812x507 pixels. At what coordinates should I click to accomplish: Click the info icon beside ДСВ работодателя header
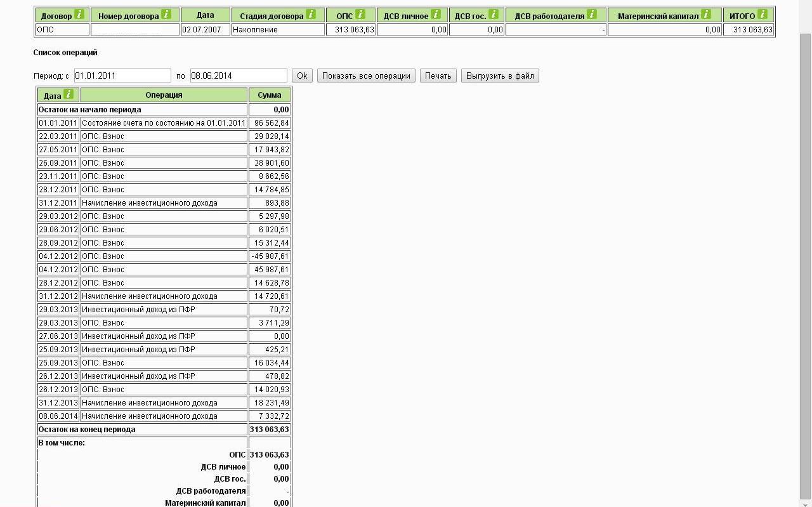592,14
